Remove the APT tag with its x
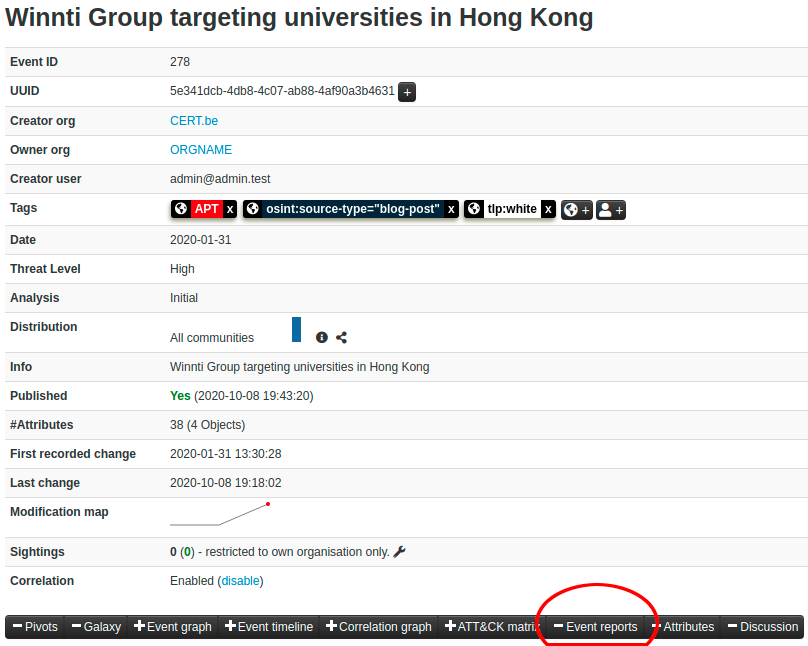 click(230, 209)
